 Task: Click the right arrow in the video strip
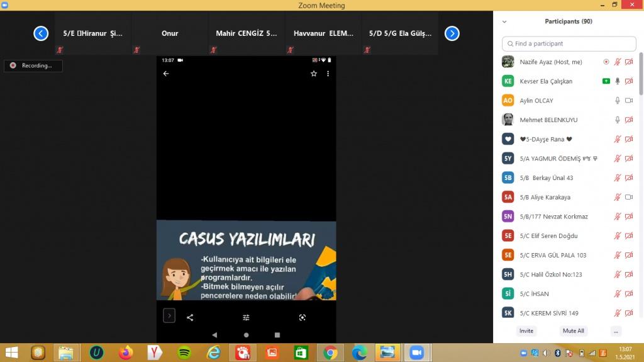pos(452,33)
